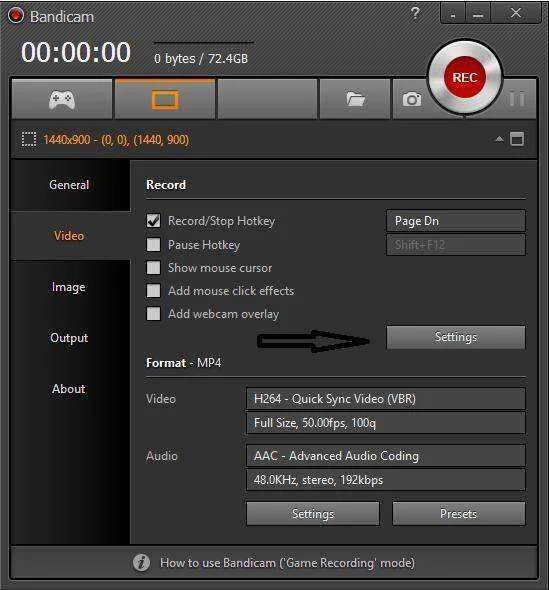Screen dimensions: 549x590
Task: Minimize to tray with small dot button
Action: pos(453,15)
